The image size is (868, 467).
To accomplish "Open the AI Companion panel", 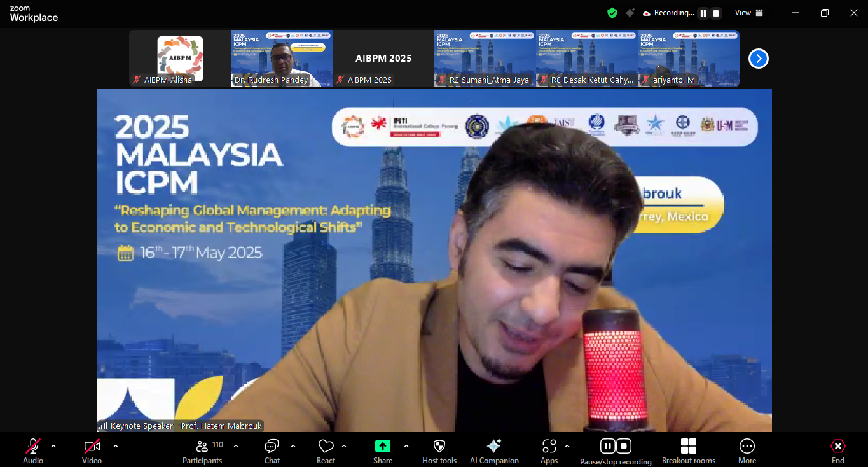I will click(x=494, y=450).
